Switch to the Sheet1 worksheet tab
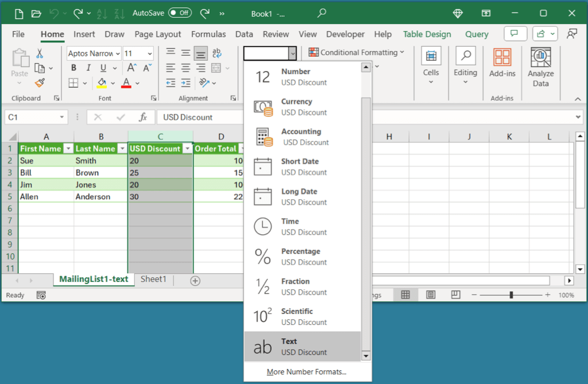 [153, 280]
